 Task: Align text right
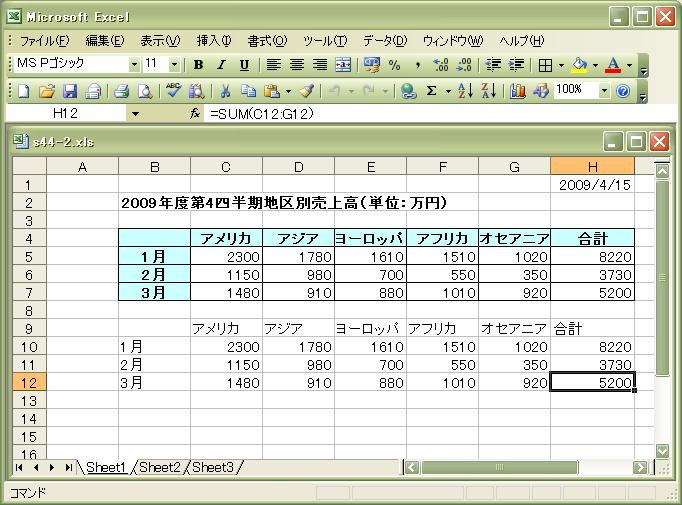click(x=320, y=65)
